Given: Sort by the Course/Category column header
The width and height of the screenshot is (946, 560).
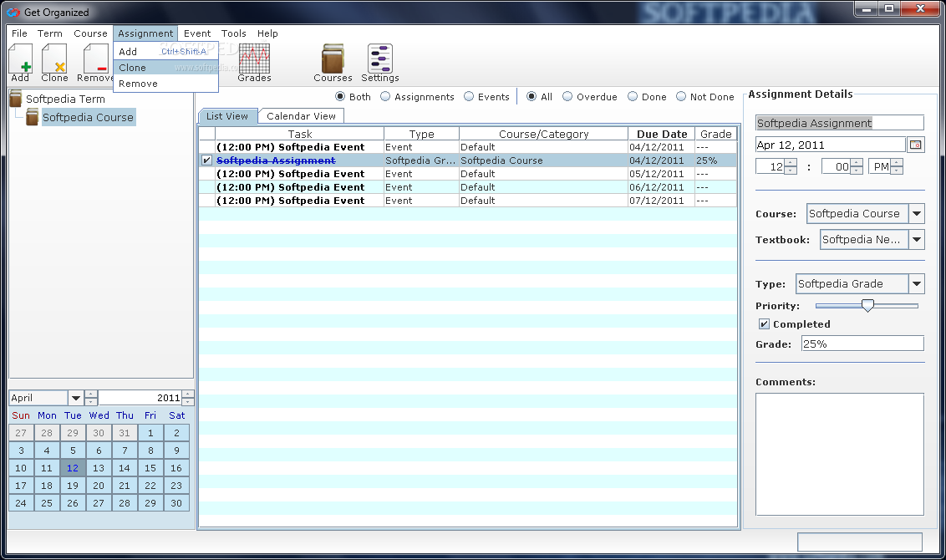Looking at the screenshot, I should coord(543,134).
